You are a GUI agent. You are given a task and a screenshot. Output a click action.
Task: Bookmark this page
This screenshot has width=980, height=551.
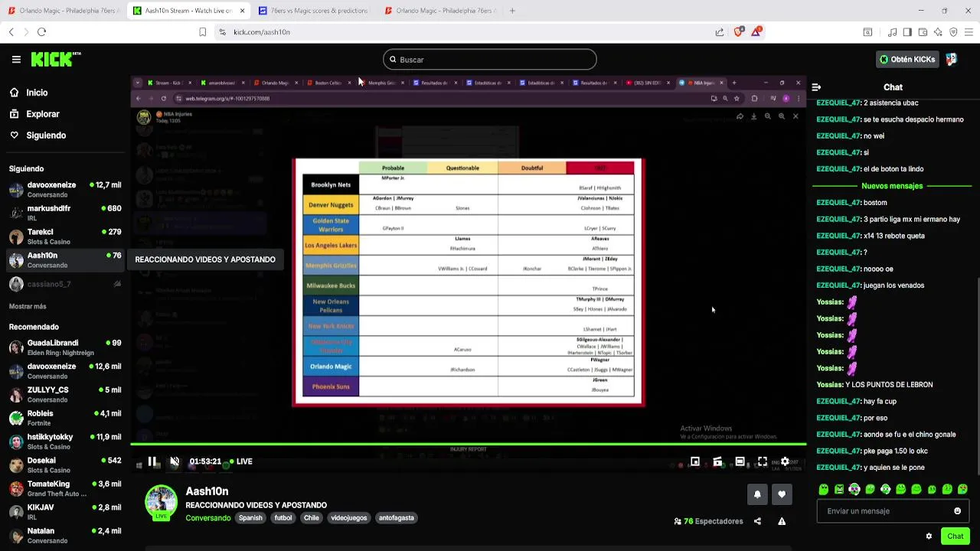202,32
